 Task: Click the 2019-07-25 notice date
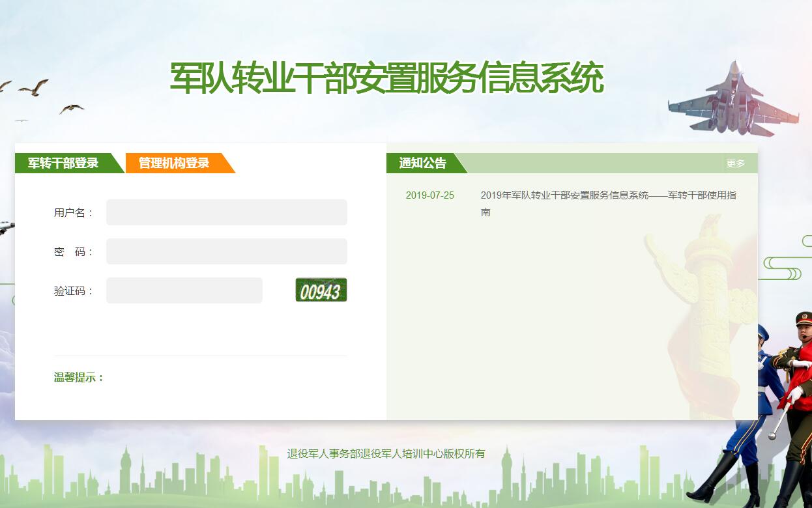(429, 195)
